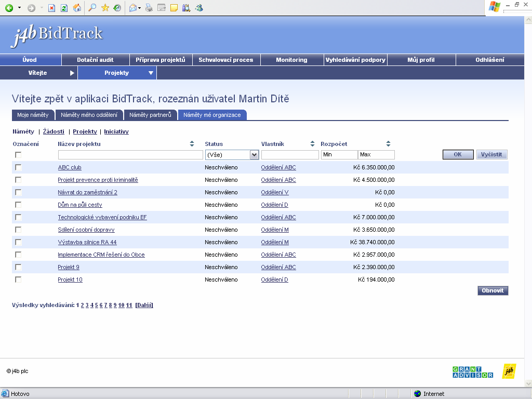Screen dimensions: 532x399
Task: Click the yellow note toolbar icon
Action: pyautogui.click(x=174, y=8)
